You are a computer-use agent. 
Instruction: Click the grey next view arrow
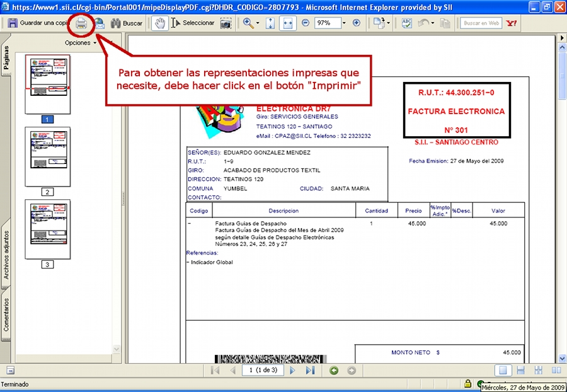tap(352, 371)
